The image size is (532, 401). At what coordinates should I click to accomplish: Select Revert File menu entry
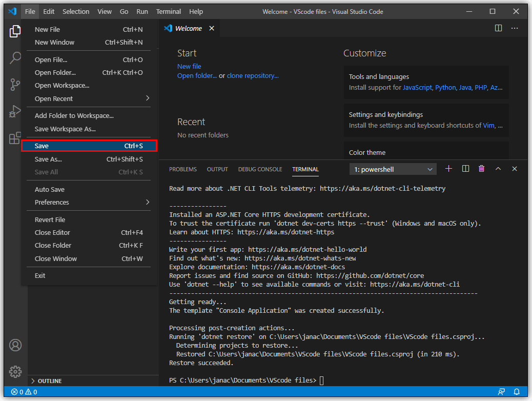[89, 219]
